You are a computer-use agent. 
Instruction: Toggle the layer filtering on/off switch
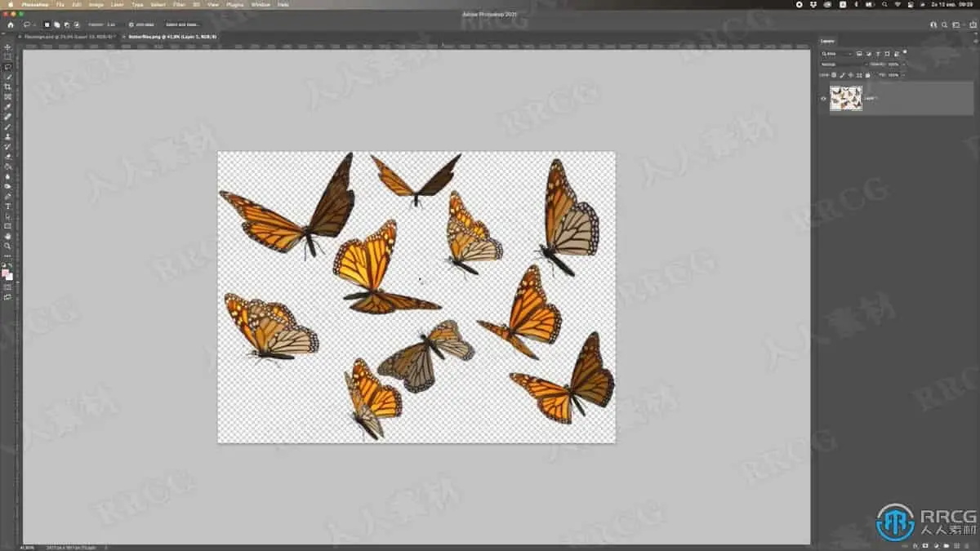(905, 51)
